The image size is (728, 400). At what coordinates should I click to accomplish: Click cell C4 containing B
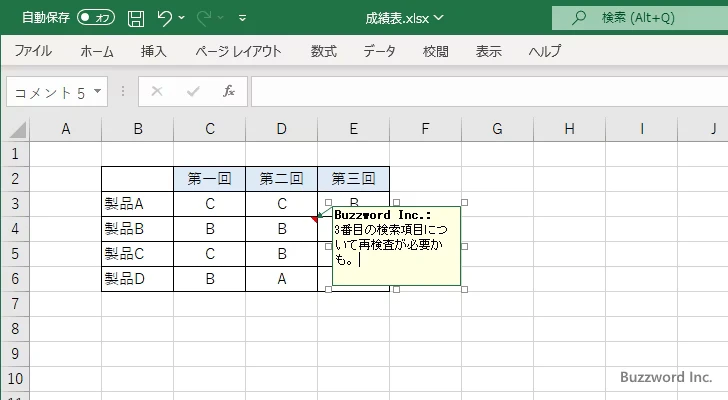[209, 229]
